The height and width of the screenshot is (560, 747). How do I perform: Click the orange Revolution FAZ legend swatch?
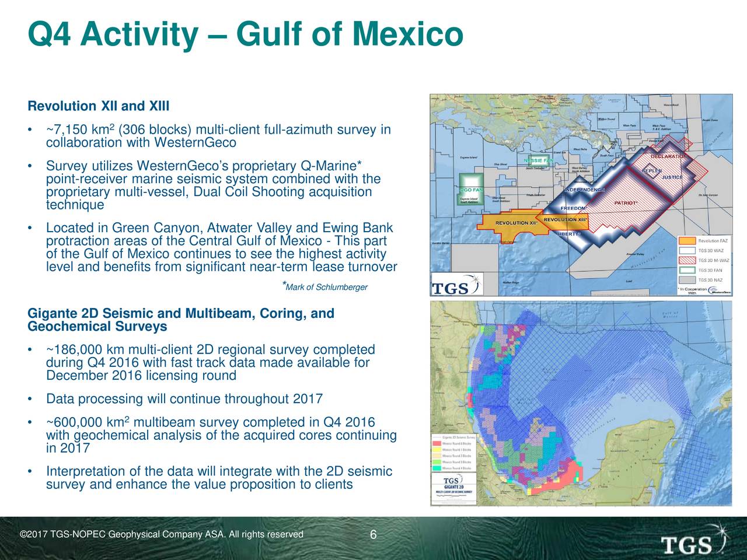pos(687,241)
